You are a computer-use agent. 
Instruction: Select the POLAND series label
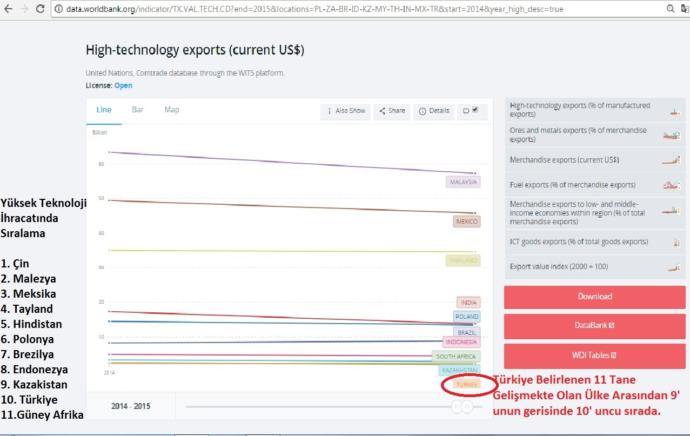click(467, 316)
